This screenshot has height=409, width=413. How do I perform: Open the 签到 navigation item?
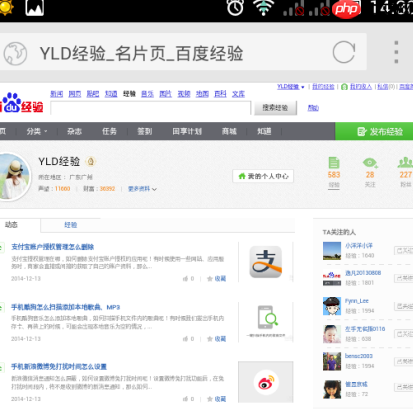pyautogui.click(x=145, y=131)
